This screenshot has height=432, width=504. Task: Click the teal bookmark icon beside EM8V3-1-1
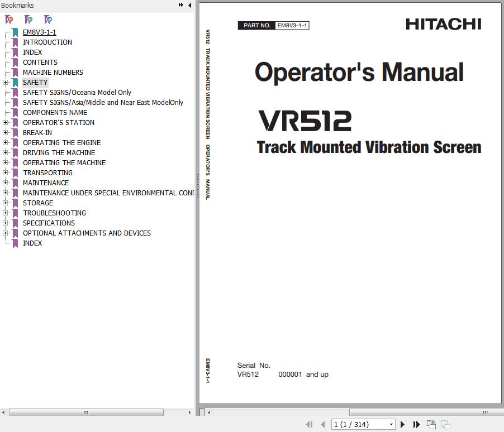point(15,32)
